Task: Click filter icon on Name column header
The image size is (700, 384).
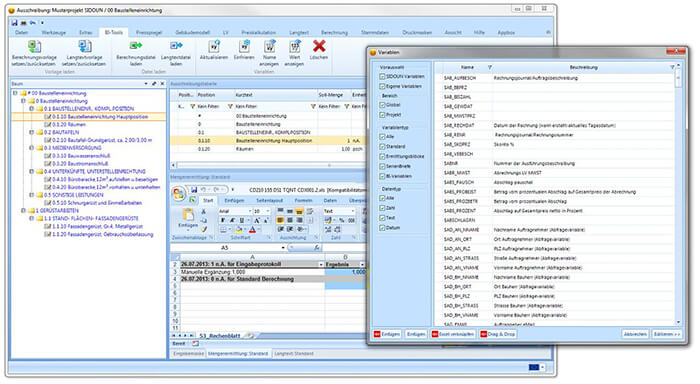Action: click(x=490, y=67)
